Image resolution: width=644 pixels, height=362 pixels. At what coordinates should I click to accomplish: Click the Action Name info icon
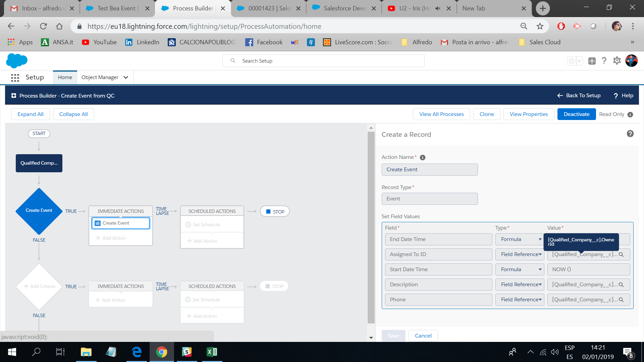pyautogui.click(x=423, y=158)
